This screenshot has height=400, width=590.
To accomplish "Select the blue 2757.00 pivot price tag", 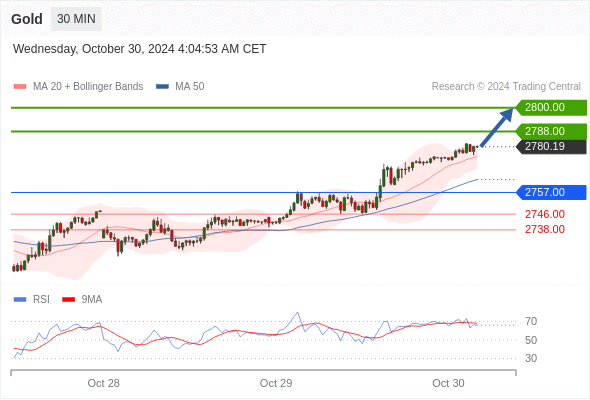I will pyautogui.click(x=551, y=192).
